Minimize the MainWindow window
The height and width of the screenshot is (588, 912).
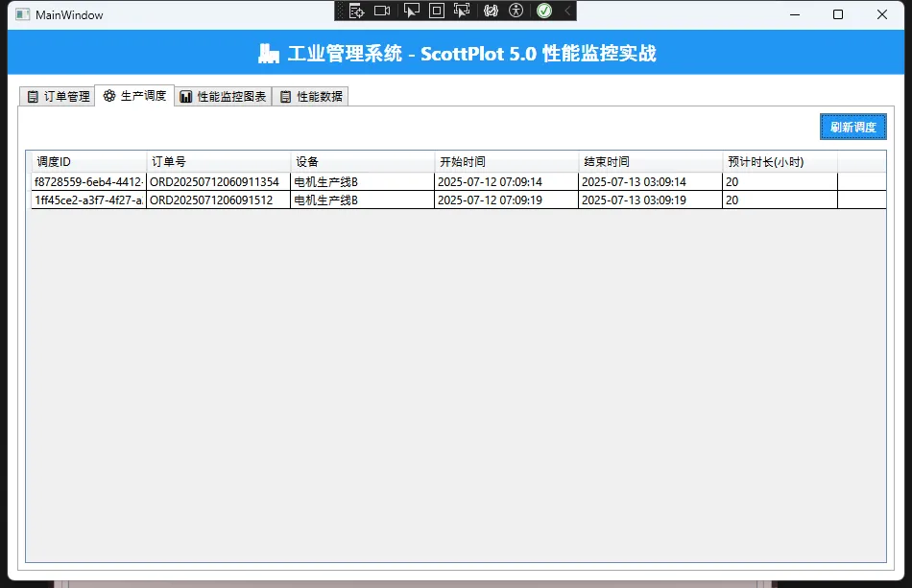click(795, 14)
